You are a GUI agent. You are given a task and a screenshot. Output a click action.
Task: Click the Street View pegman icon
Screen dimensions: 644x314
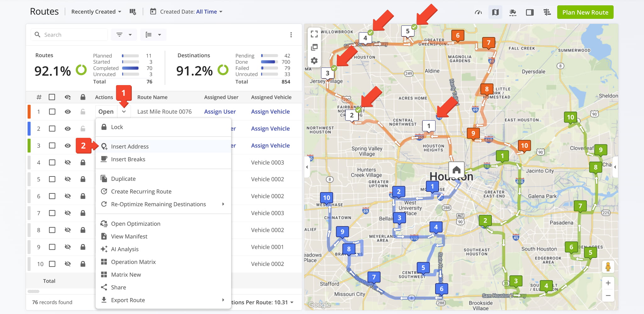click(x=608, y=267)
